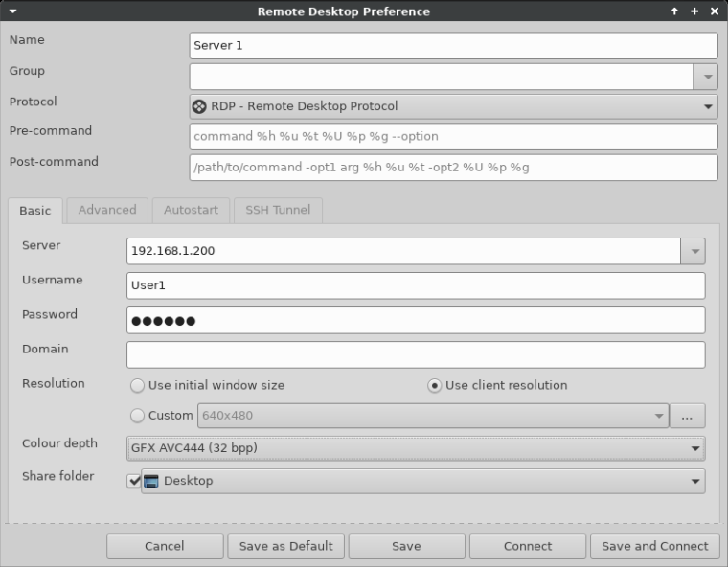The image size is (728, 567).
Task: Open custom resolution editor ellipsis button
Action: pos(687,416)
